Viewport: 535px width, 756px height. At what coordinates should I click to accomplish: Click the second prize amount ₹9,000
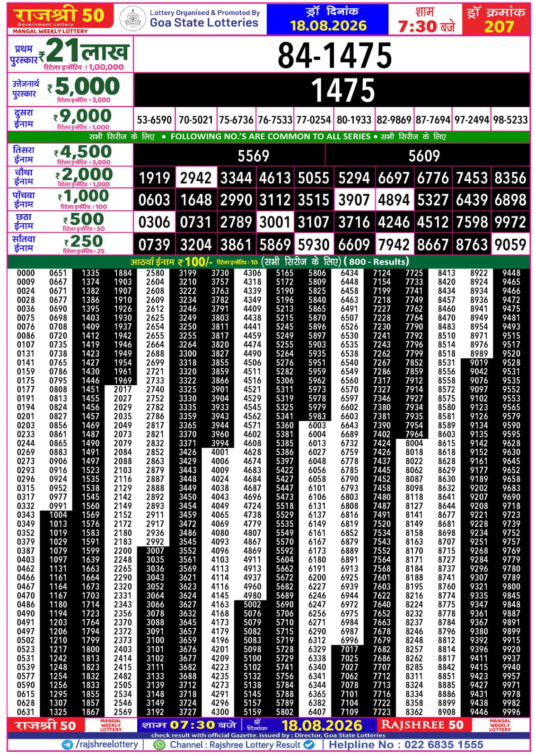83,116
